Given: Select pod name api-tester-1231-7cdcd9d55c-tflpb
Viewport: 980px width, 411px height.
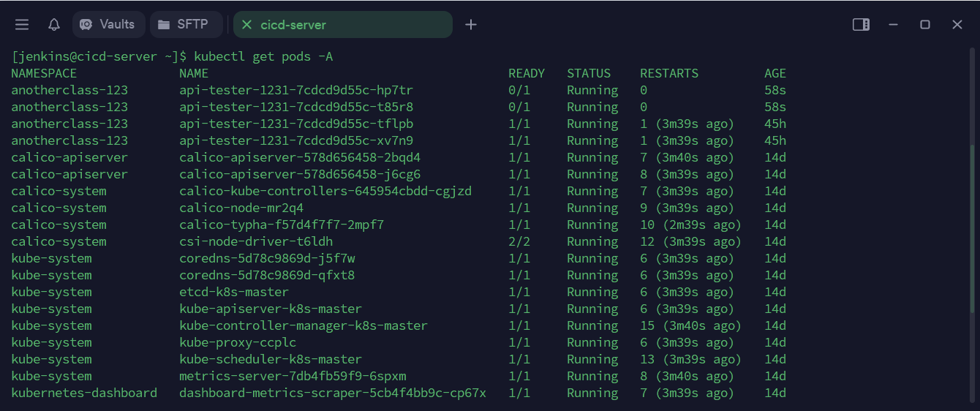Looking at the screenshot, I should pyautogui.click(x=296, y=124).
